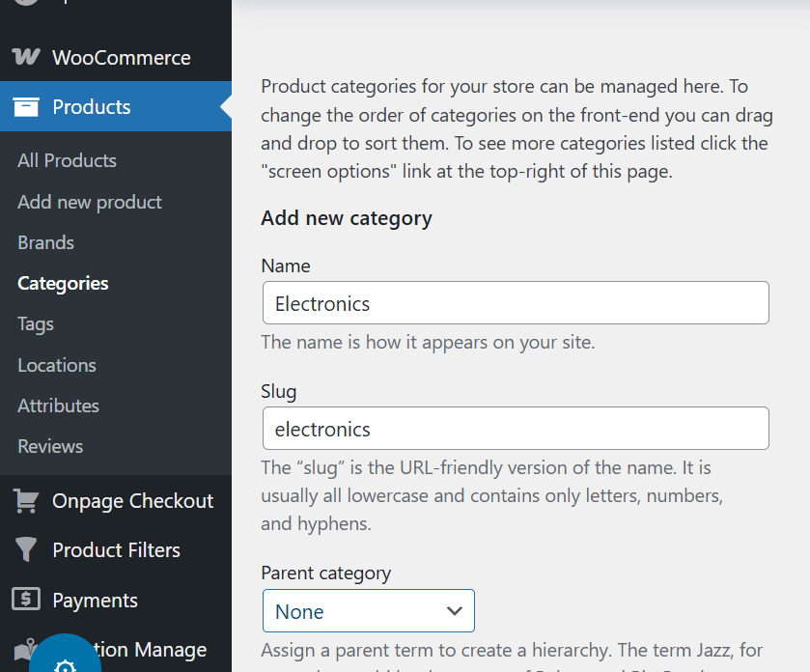The height and width of the screenshot is (672, 810).
Task: View product Reviews
Action: pyautogui.click(x=49, y=446)
